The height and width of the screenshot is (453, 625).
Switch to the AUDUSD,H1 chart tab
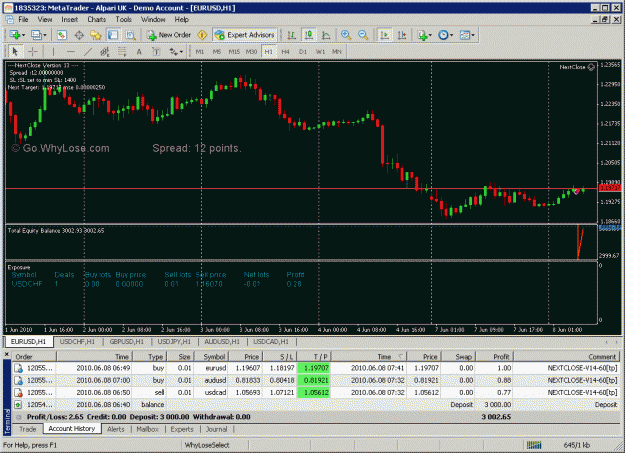click(222, 342)
